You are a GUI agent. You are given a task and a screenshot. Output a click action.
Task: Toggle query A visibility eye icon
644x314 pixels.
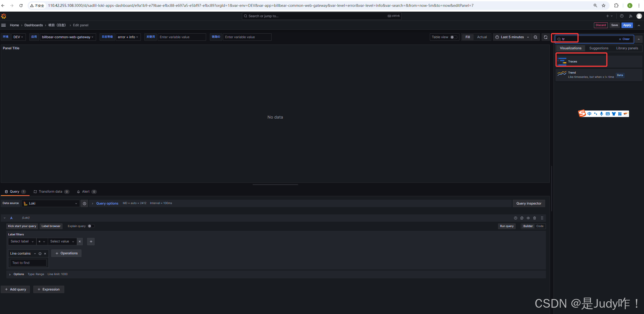pos(528,218)
